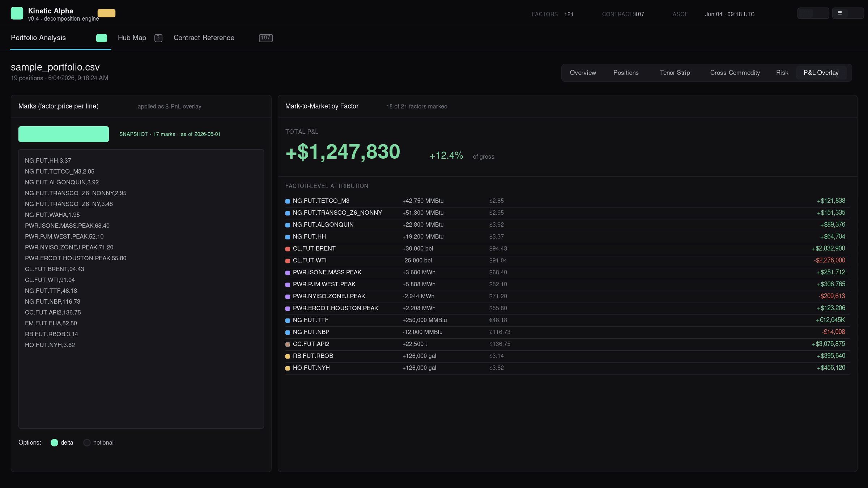
Task: Click the green badge on Portfolio Analysis tab
Action: tap(102, 38)
